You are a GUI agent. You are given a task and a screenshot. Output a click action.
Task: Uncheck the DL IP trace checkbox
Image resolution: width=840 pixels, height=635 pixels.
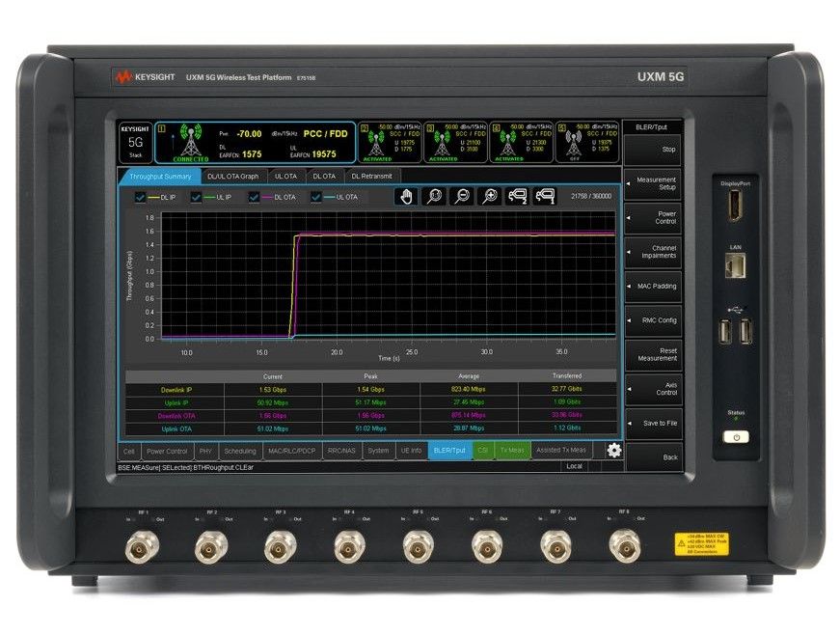[141, 197]
